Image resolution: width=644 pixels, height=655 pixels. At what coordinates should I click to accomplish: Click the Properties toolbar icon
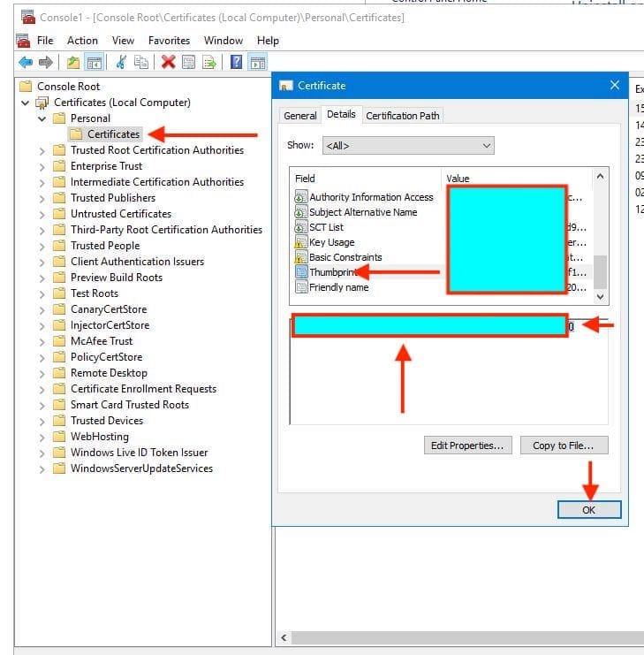(x=189, y=62)
